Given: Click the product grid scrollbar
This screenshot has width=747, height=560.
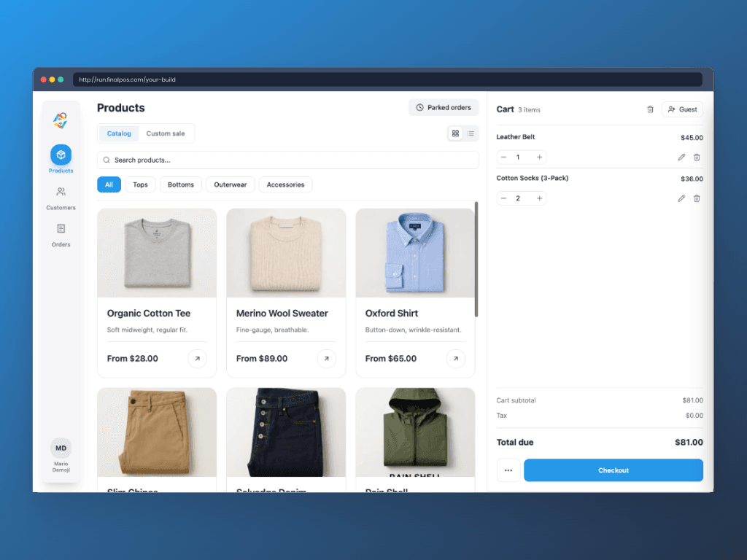Looking at the screenshot, I should point(476,260).
